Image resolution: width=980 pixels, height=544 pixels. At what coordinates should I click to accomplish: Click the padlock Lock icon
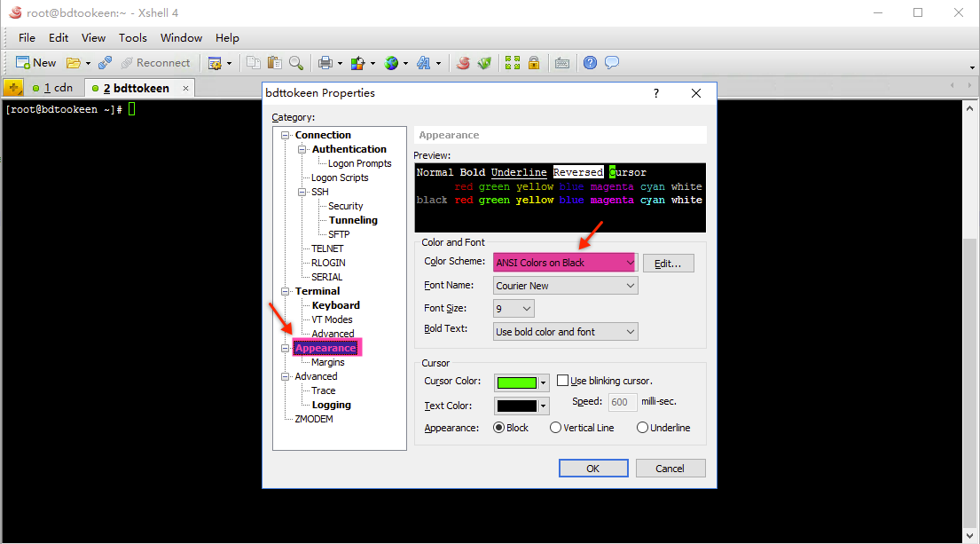pos(534,63)
